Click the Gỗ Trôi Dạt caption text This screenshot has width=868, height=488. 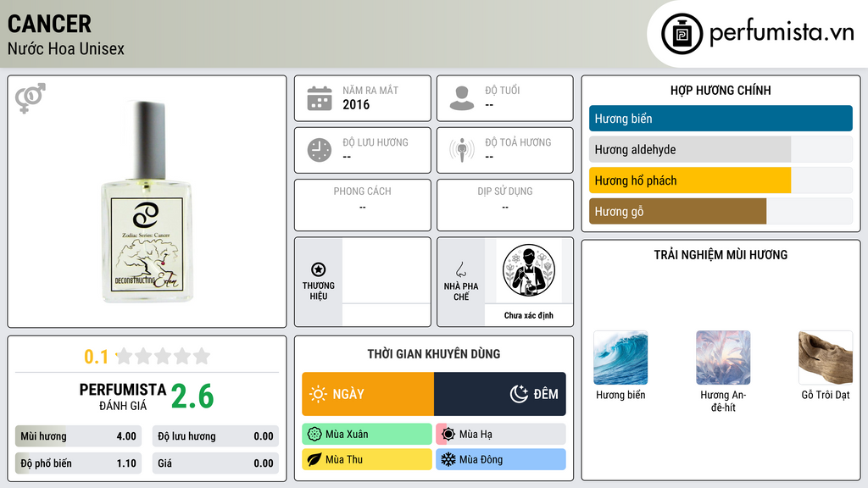826,395
